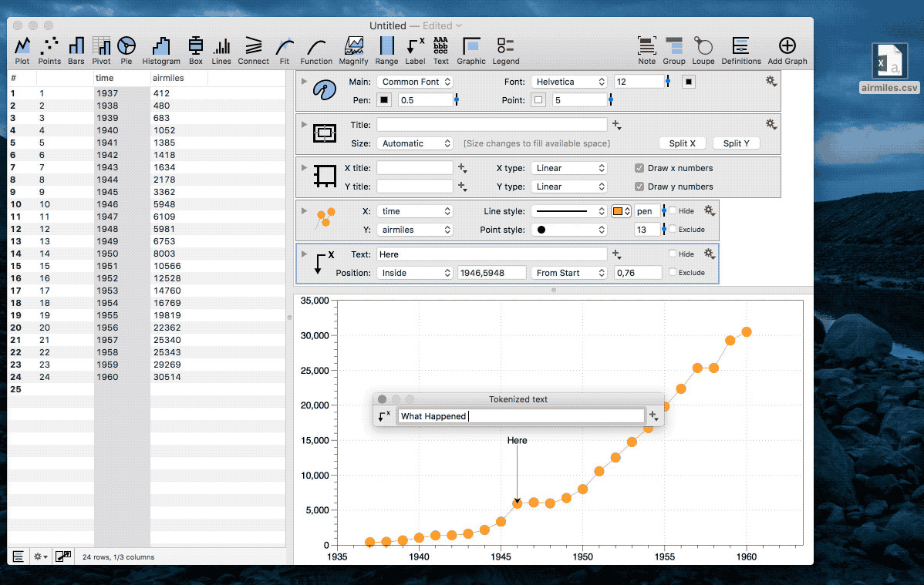Image resolution: width=924 pixels, height=585 pixels.
Task: Click the airmiles column header
Action: (179, 78)
